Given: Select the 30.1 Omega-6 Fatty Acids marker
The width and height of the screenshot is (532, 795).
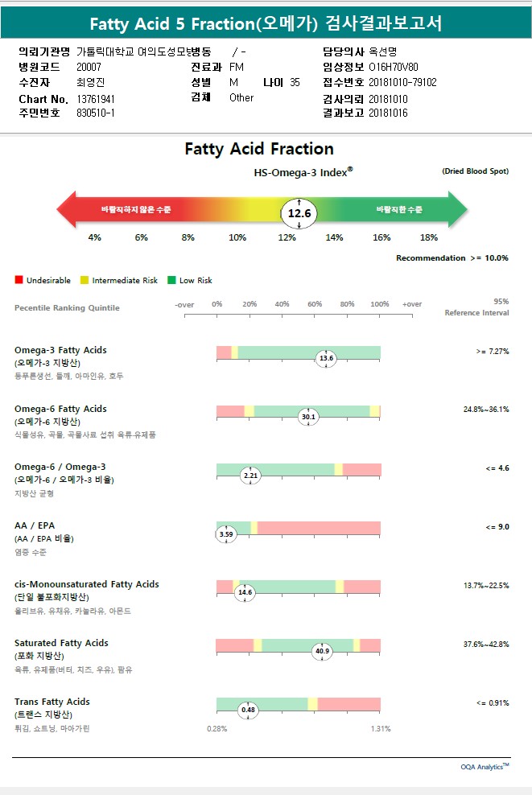Looking at the screenshot, I should pyautogui.click(x=308, y=417).
